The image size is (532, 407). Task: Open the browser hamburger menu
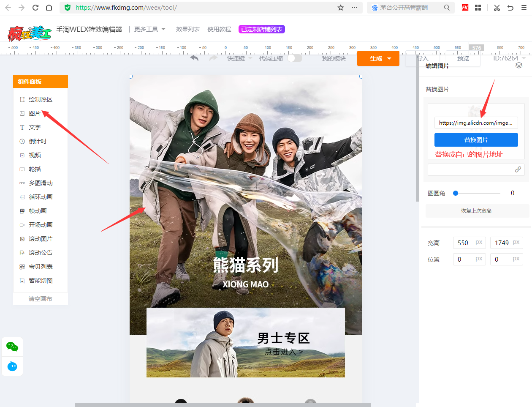pyautogui.click(x=524, y=8)
